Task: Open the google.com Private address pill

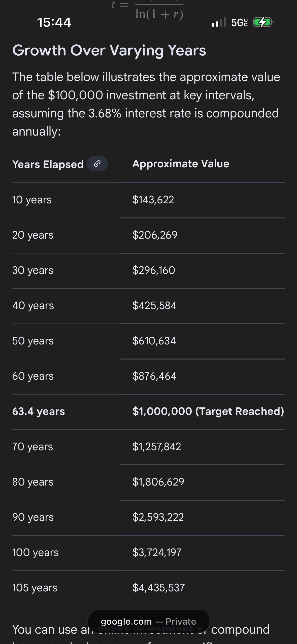Action: 148,621
